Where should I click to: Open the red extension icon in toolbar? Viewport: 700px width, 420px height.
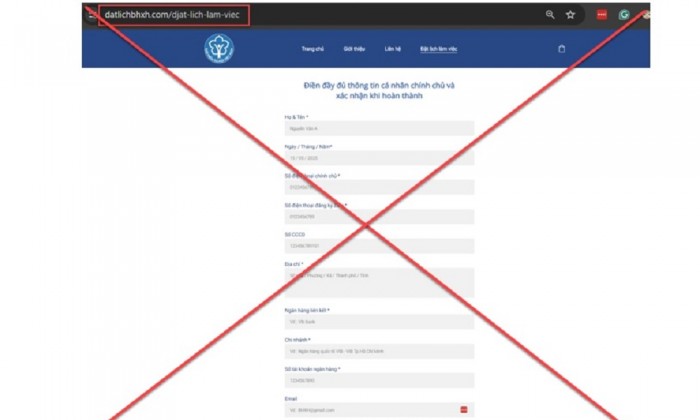click(x=602, y=15)
